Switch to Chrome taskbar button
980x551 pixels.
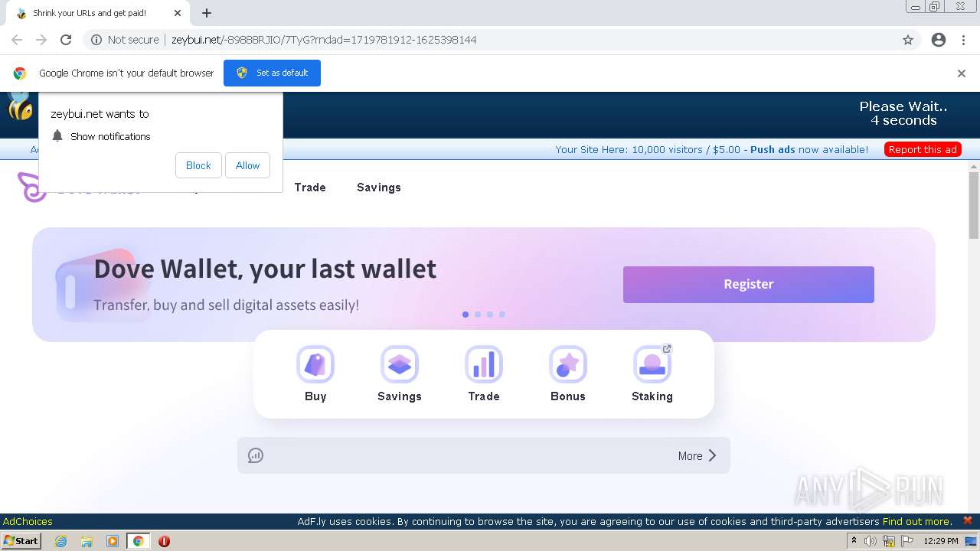coord(139,541)
